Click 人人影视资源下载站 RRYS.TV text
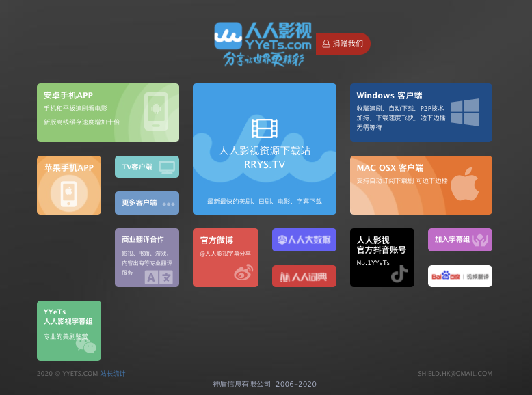 coord(265,157)
